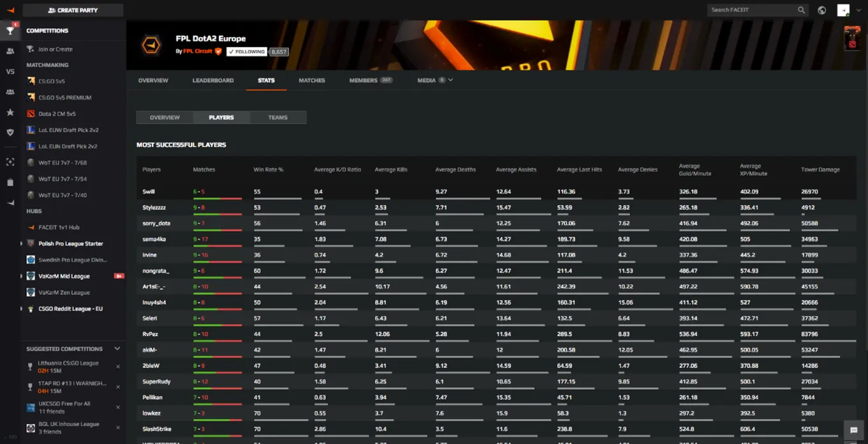Click the Swill win-loss bar
The width and height of the screenshot is (868, 444).
(217, 199)
